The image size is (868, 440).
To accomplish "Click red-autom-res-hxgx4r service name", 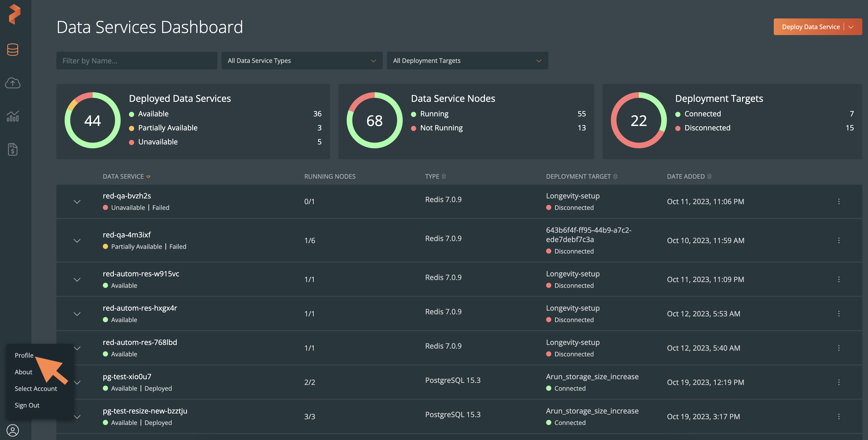I will [x=140, y=308].
